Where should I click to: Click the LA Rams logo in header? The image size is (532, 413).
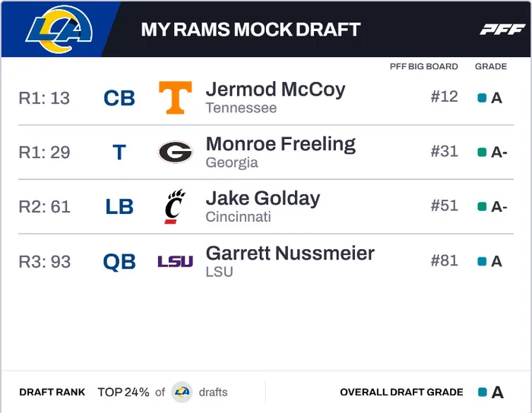[59, 29]
